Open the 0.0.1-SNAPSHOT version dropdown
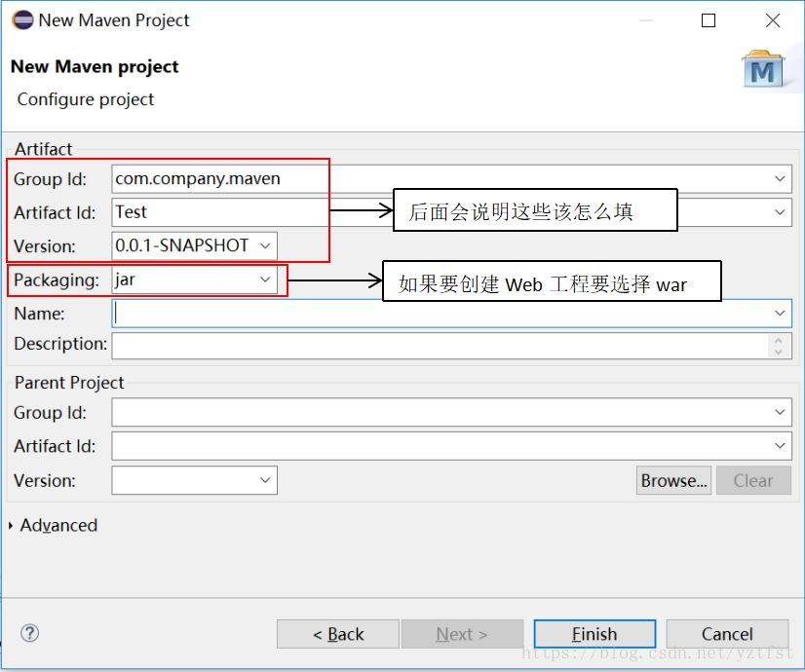 [265, 245]
